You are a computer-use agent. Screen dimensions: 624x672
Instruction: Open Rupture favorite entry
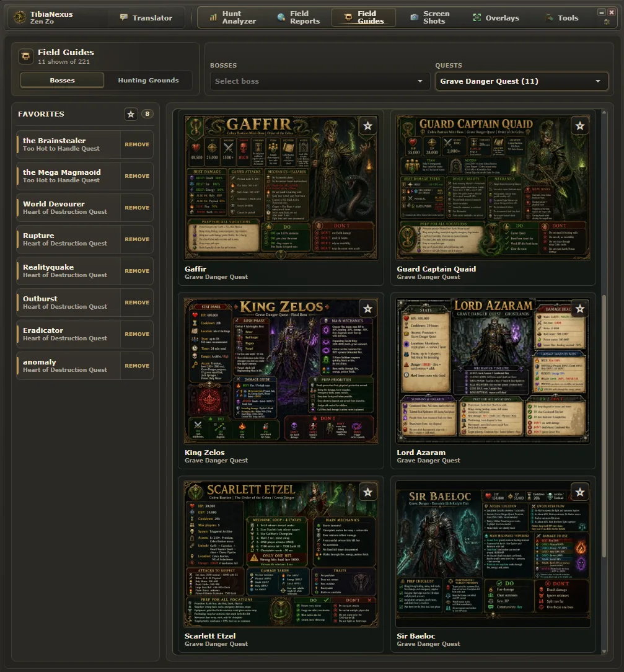69,239
